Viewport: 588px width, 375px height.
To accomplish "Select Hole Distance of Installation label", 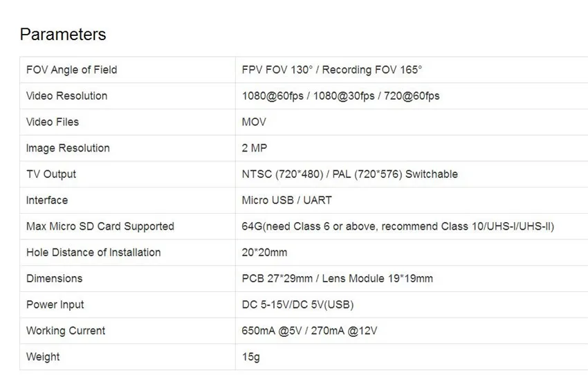I will pyautogui.click(x=93, y=253).
